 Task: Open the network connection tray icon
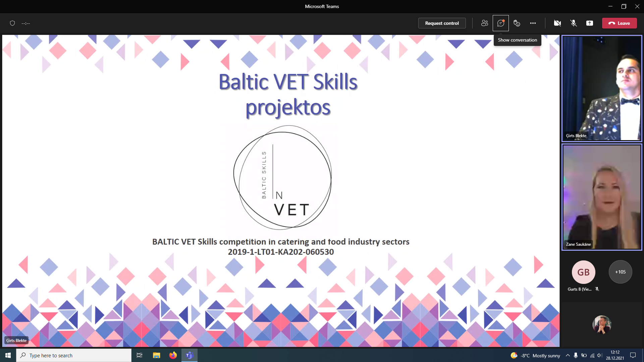coord(592,355)
